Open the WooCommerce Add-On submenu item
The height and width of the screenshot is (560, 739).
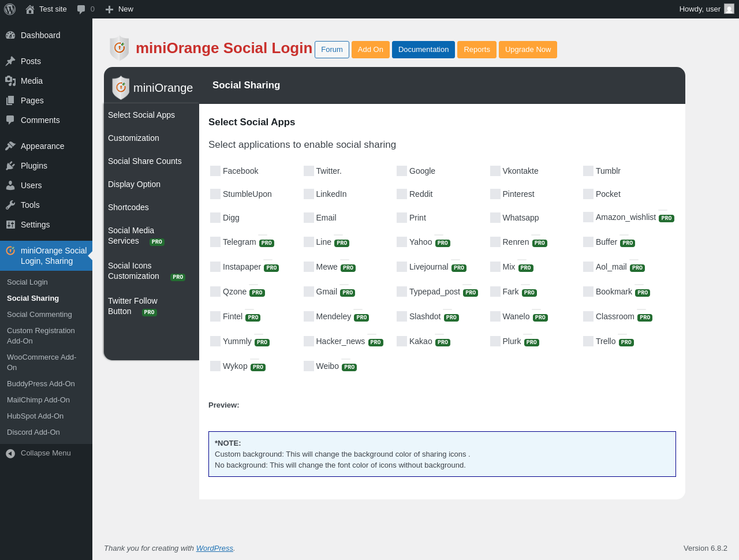pyautogui.click(x=46, y=363)
